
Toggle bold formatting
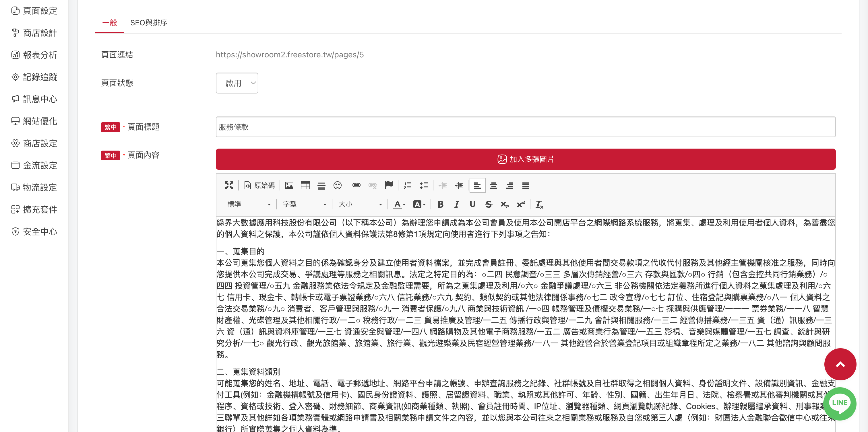[x=440, y=204]
